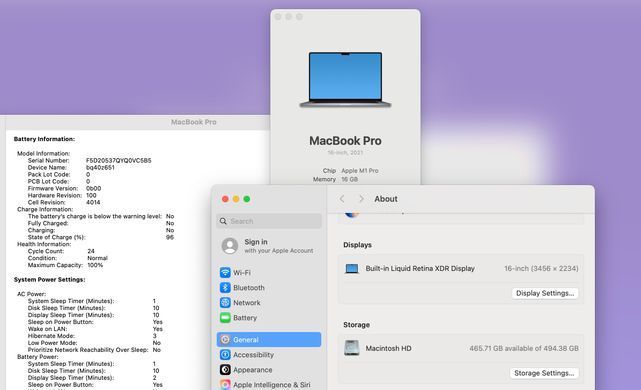The width and height of the screenshot is (641, 390).
Task: Click 465.71 GB available of 494.38 GB
Action: point(524,348)
